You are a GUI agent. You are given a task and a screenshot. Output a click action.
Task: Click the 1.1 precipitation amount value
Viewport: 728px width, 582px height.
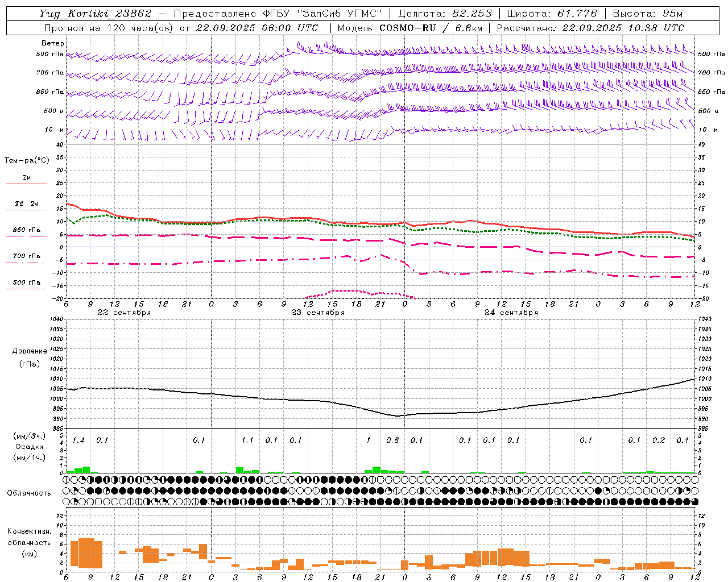coord(247,440)
